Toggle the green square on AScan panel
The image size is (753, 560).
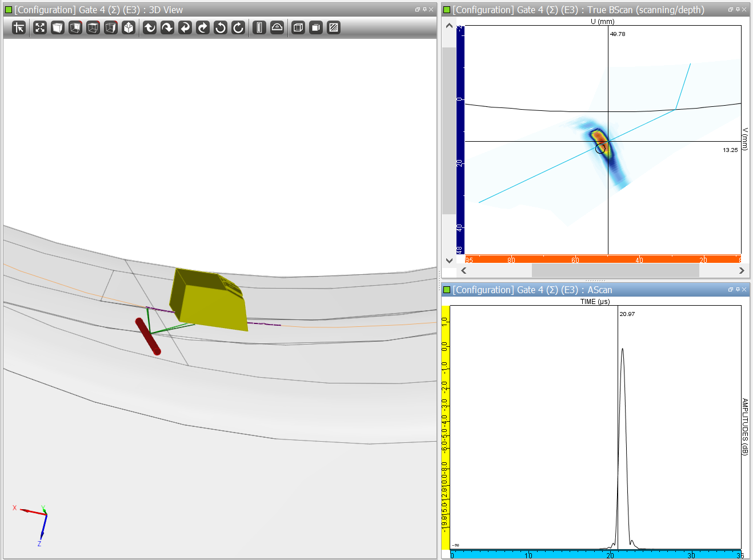[x=447, y=290]
